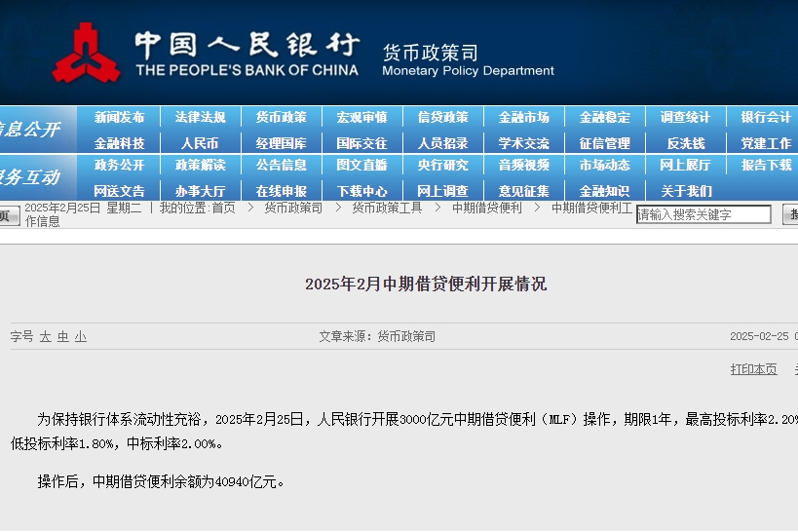Focus the search keyword input field
The height and width of the screenshot is (532, 798).
coord(703,214)
